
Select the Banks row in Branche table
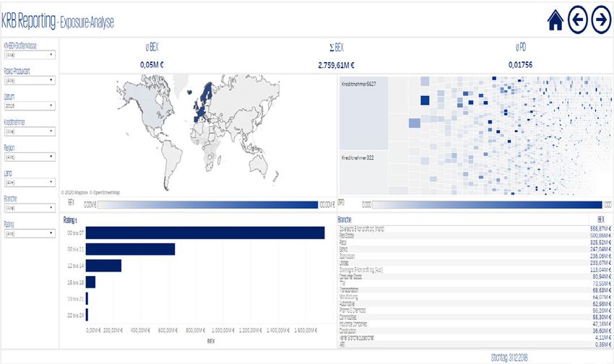click(x=475, y=249)
